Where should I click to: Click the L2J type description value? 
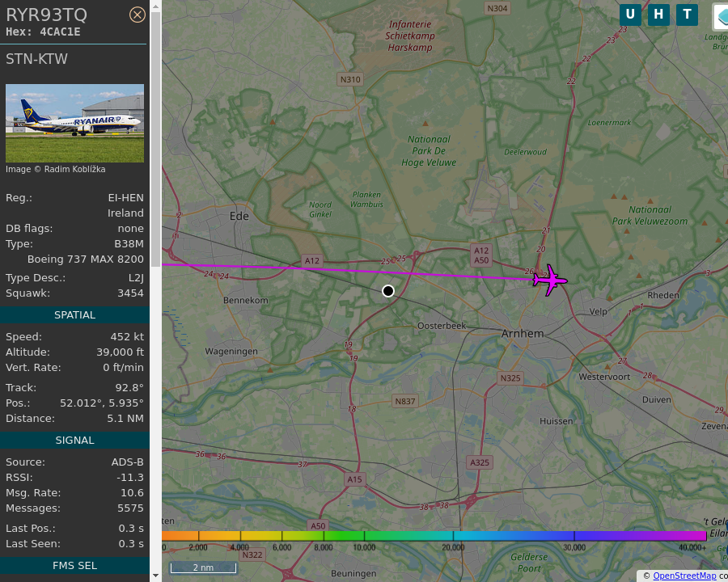click(136, 277)
